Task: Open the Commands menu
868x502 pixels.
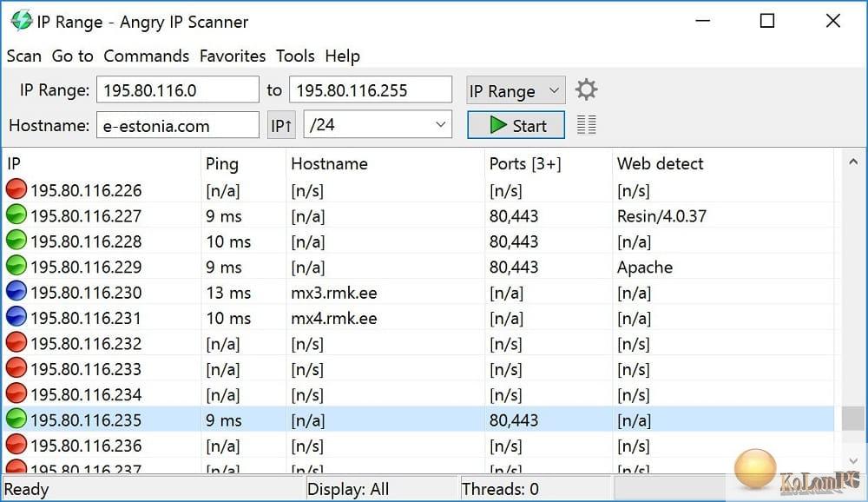Action: click(146, 56)
